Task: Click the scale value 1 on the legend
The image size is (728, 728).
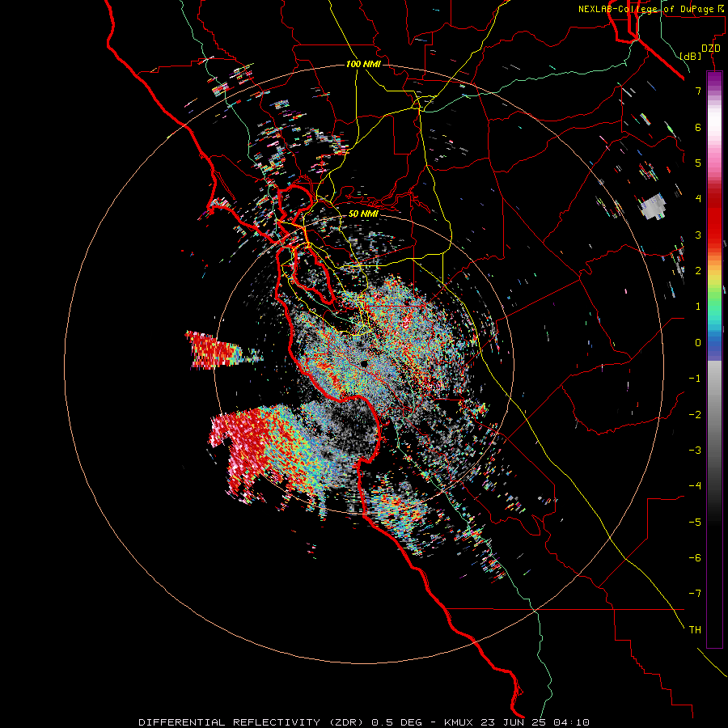Action: [x=698, y=307]
